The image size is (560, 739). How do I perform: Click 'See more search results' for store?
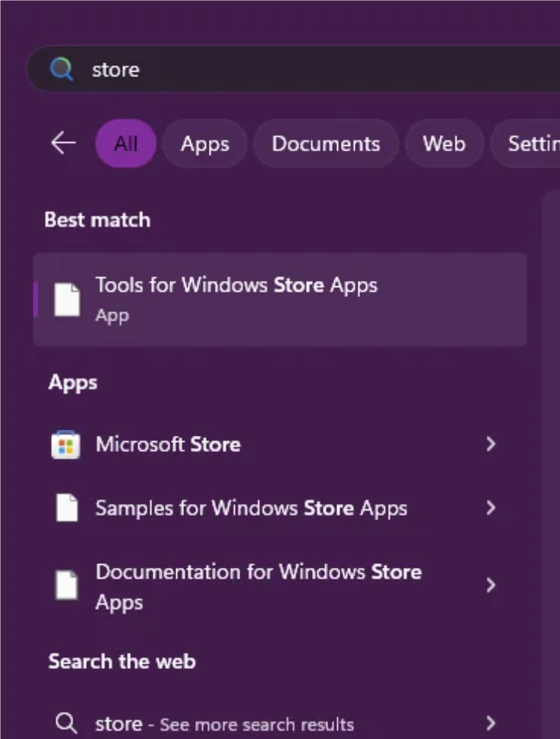(252, 724)
